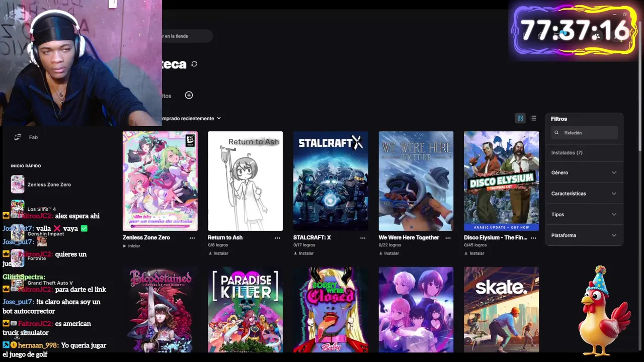This screenshot has height=362, width=644.
Task: Click the STALCRAFT: X title text
Action: point(312,238)
